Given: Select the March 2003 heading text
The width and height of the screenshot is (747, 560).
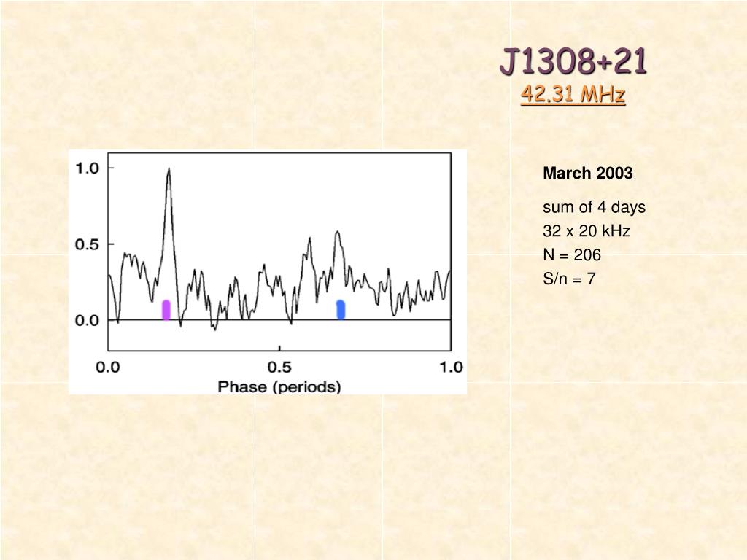Looking at the screenshot, I should [x=588, y=173].
